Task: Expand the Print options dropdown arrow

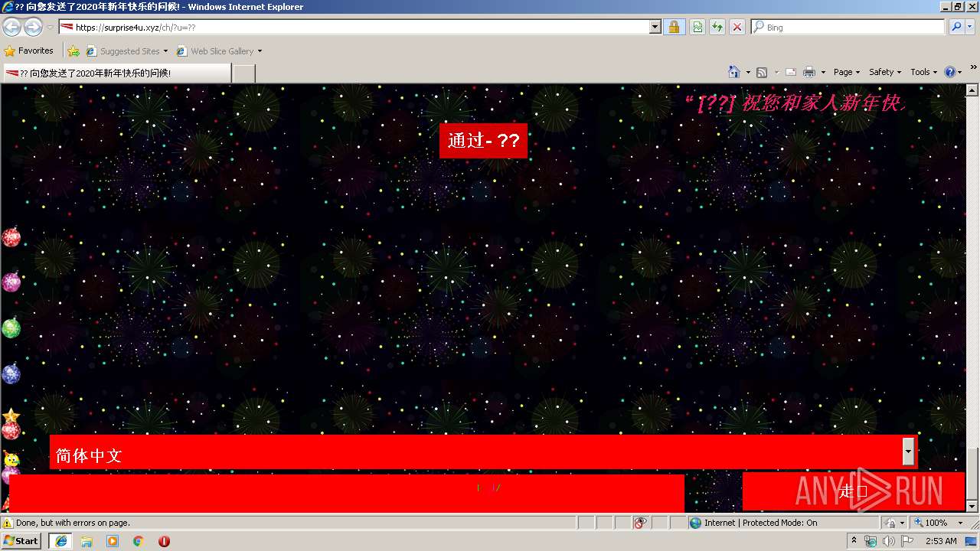Action: [823, 72]
